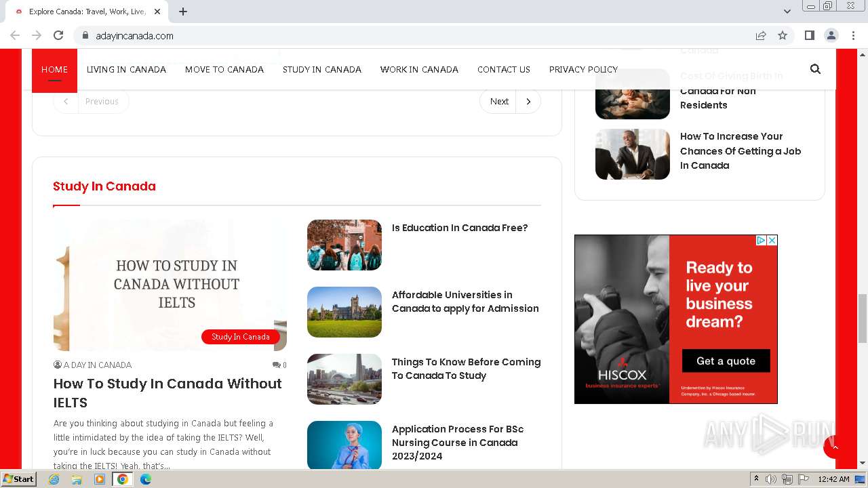Open the site search magnifier

click(815, 69)
